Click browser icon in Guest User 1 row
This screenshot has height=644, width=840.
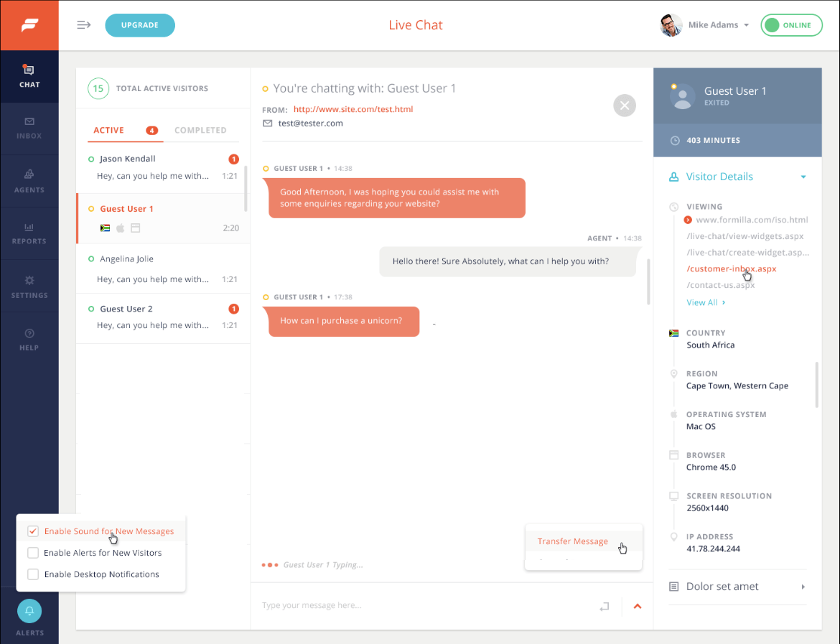tap(136, 228)
